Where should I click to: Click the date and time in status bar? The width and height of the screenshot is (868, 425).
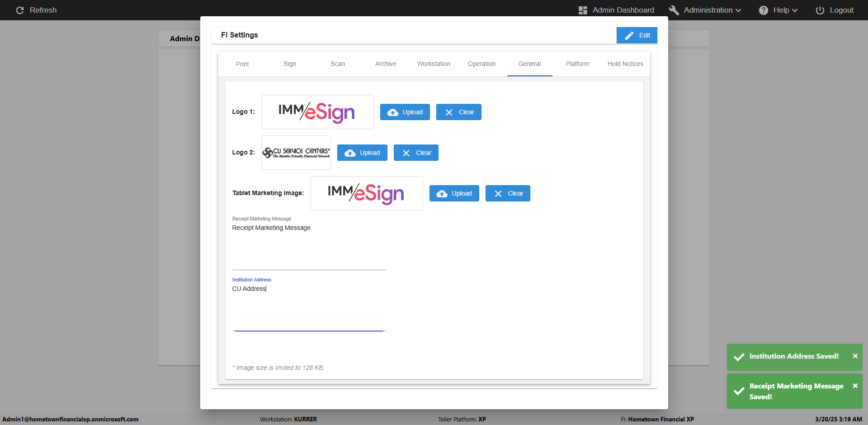pyautogui.click(x=839, y=419)
